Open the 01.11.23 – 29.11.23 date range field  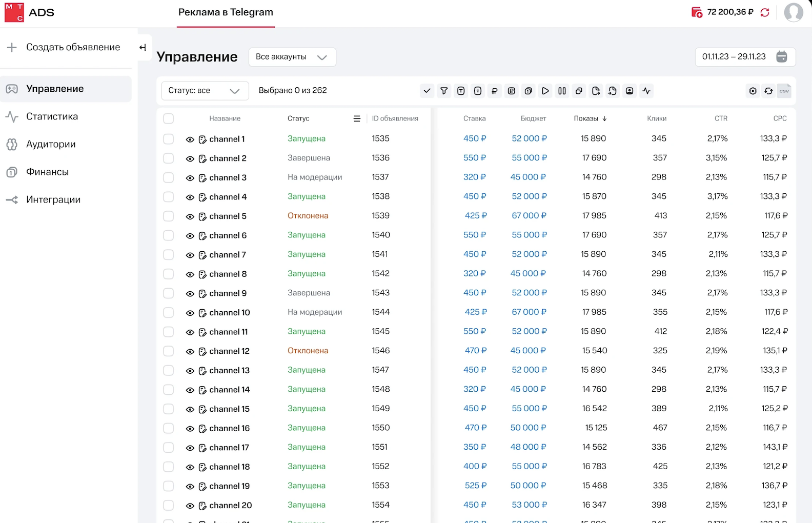[x=745, y=56]
